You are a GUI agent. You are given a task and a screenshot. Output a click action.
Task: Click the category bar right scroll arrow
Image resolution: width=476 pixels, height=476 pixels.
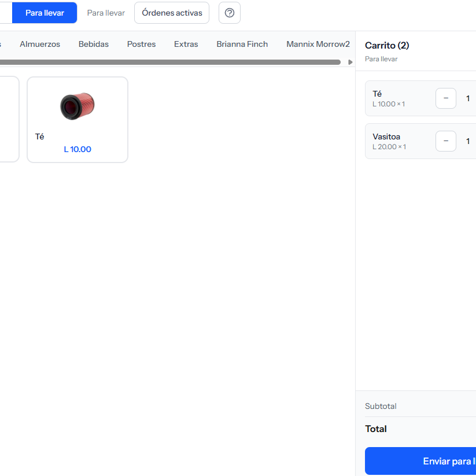(350, 62)
